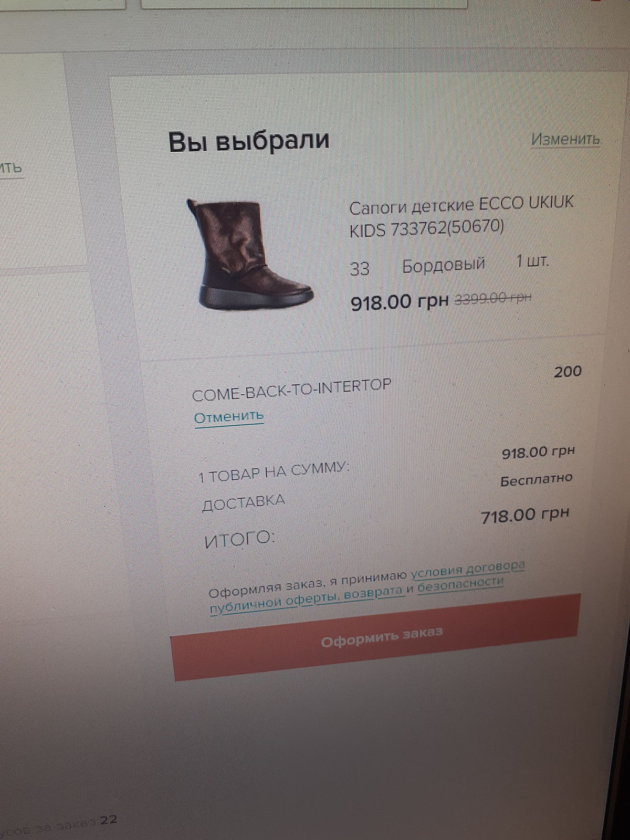Image resolution: width=630 pixels, height=840 pixels.
Task: Click the size 33 label
Action: point(360,269)
